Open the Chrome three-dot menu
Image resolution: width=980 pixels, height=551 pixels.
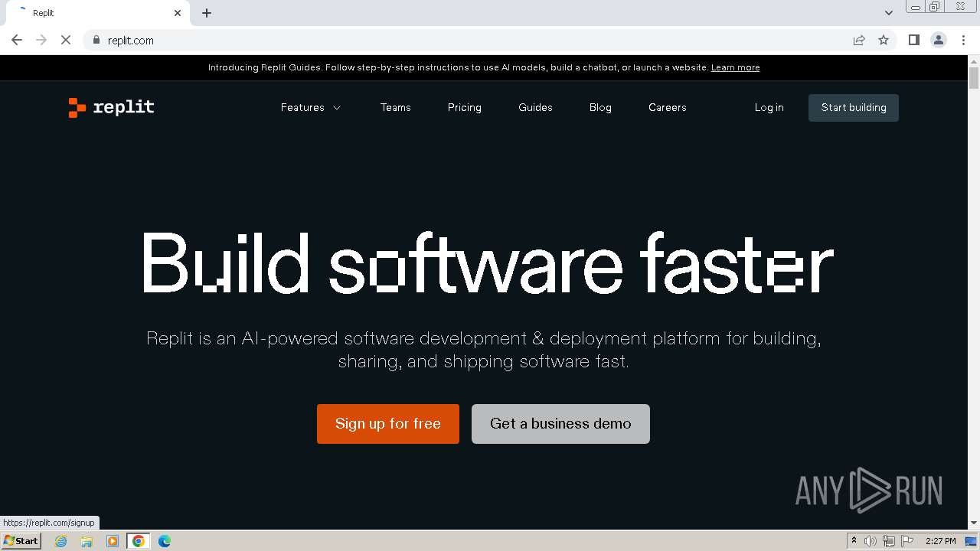tap(963, 40)
